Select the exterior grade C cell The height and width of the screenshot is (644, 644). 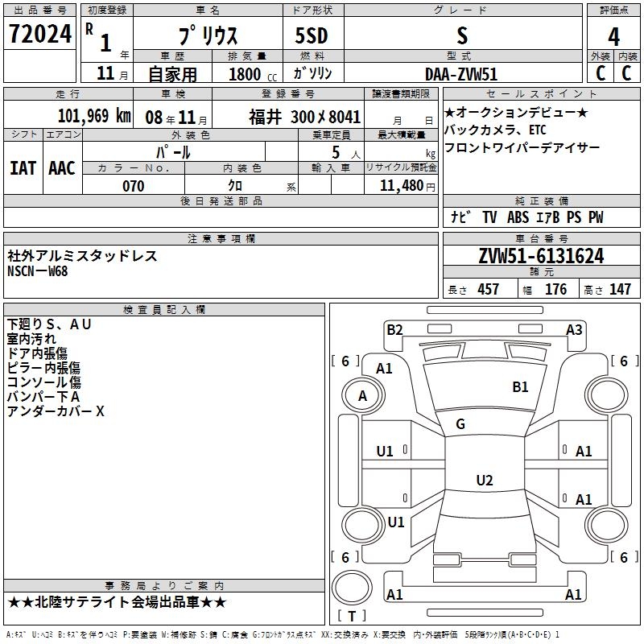[x=600, y=73]
